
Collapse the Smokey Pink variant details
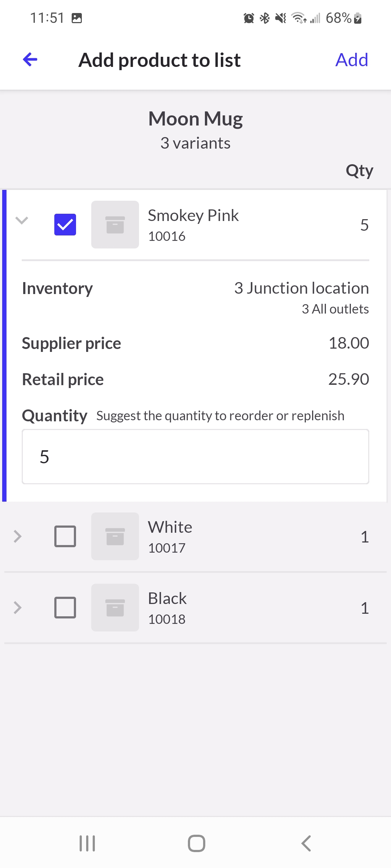(x=22, y=220)
